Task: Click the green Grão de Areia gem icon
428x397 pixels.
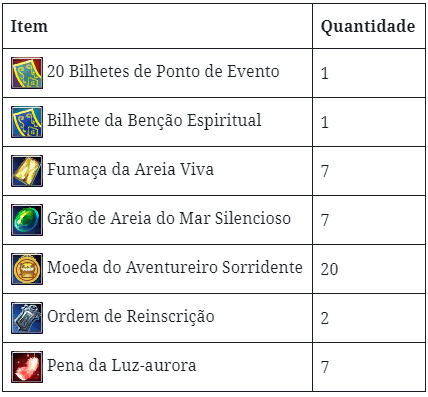Action: (x=27, y=220)
